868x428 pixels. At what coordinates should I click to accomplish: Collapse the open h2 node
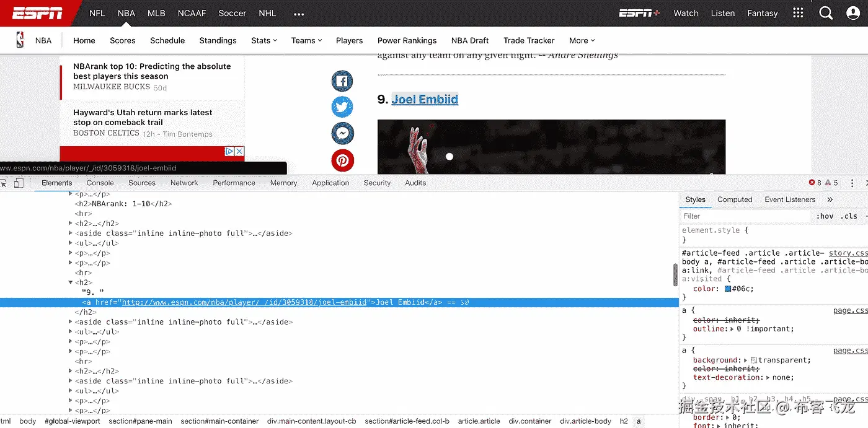71,282
